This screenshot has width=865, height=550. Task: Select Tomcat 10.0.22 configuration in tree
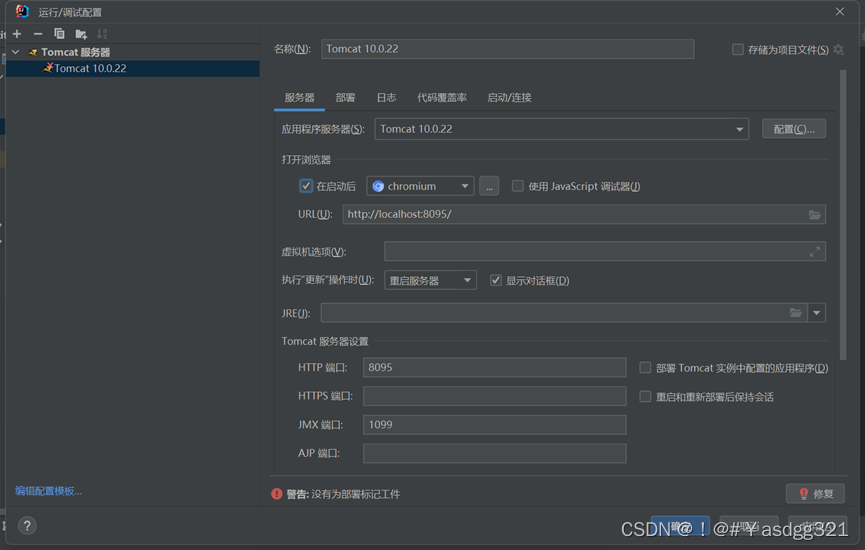(133, 68)
